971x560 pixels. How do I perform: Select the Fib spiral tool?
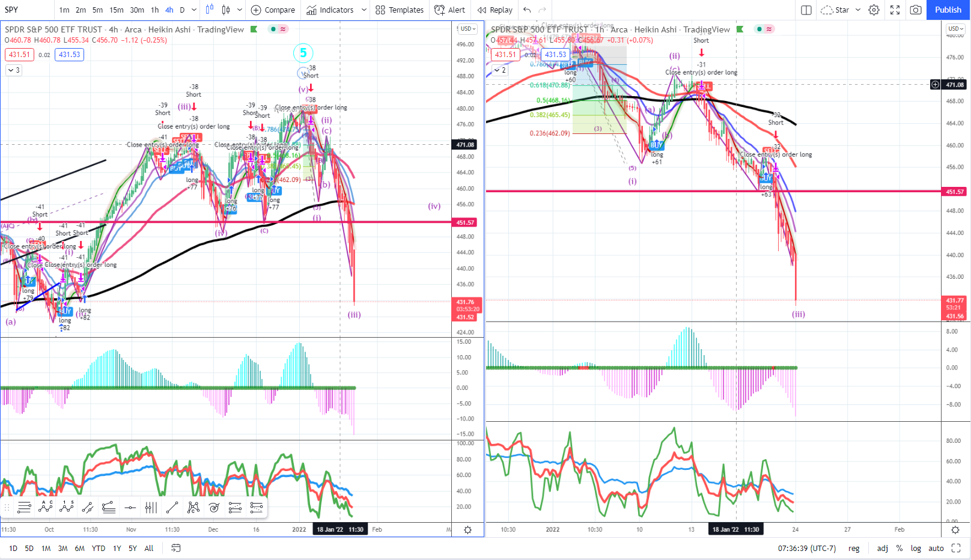click(x=214, y=508)
